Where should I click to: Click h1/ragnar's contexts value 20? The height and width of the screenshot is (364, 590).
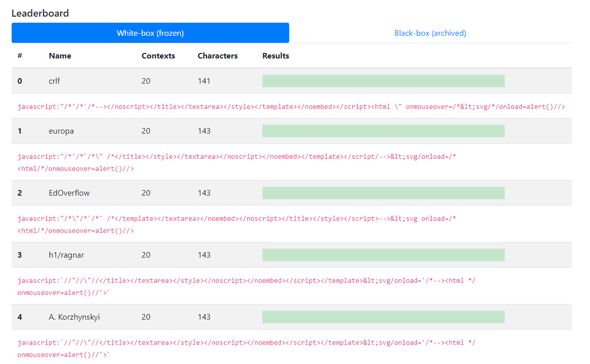pyautogui.click(x=146, y=255)
